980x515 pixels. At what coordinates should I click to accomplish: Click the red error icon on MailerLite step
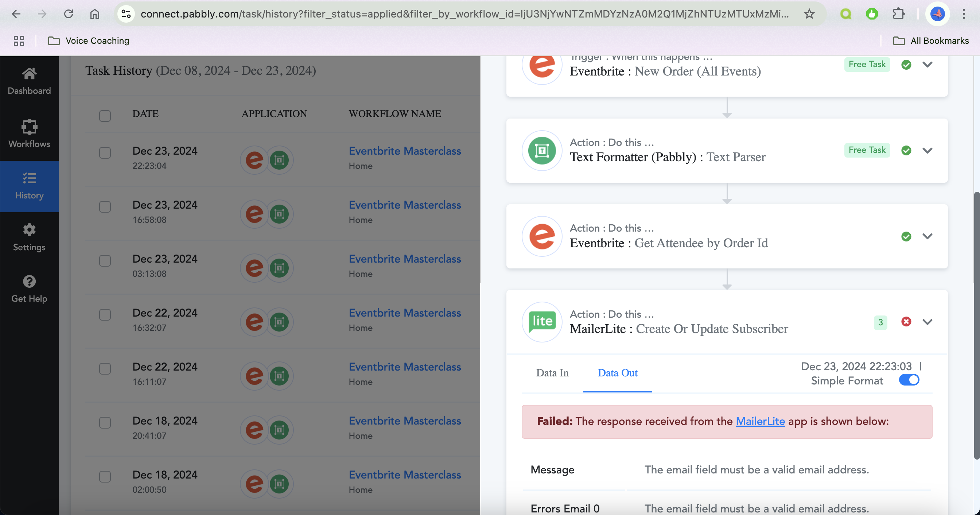click(x=906, y=322)
